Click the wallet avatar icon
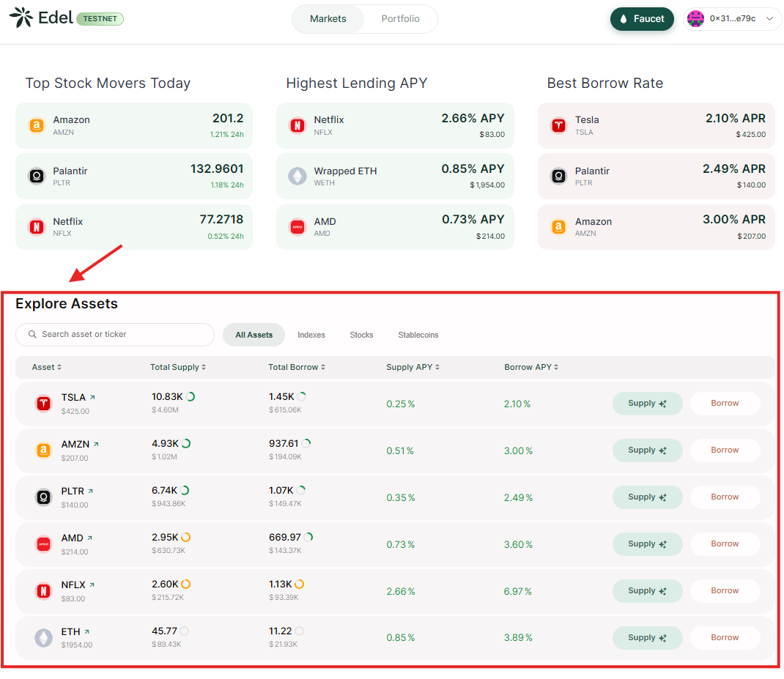The image size is (784, 679). (x=695, y=19)
